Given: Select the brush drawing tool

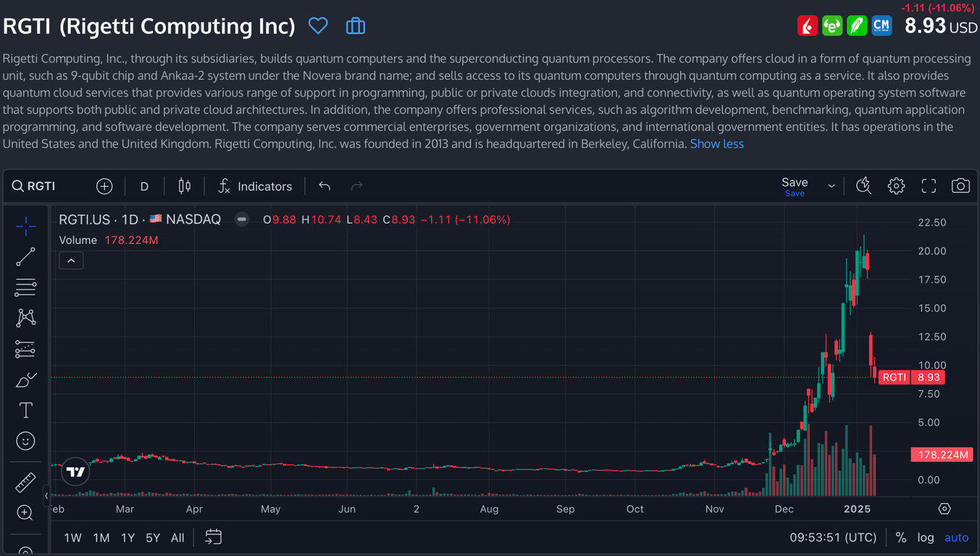Looking at the screenshot, I should [25, 379].
